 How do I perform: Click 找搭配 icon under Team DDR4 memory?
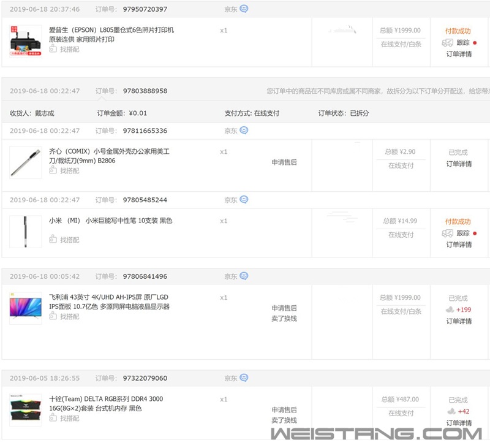click(53, 417)
